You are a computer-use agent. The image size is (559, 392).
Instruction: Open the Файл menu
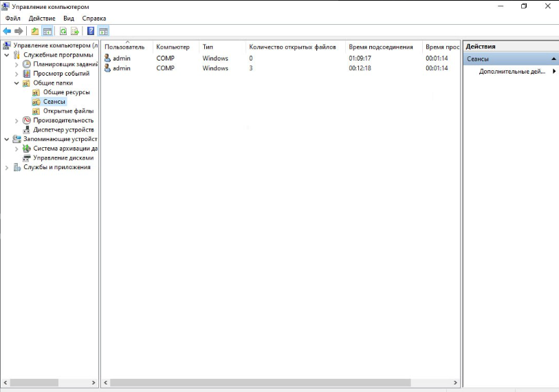click(x=13, y=19)
